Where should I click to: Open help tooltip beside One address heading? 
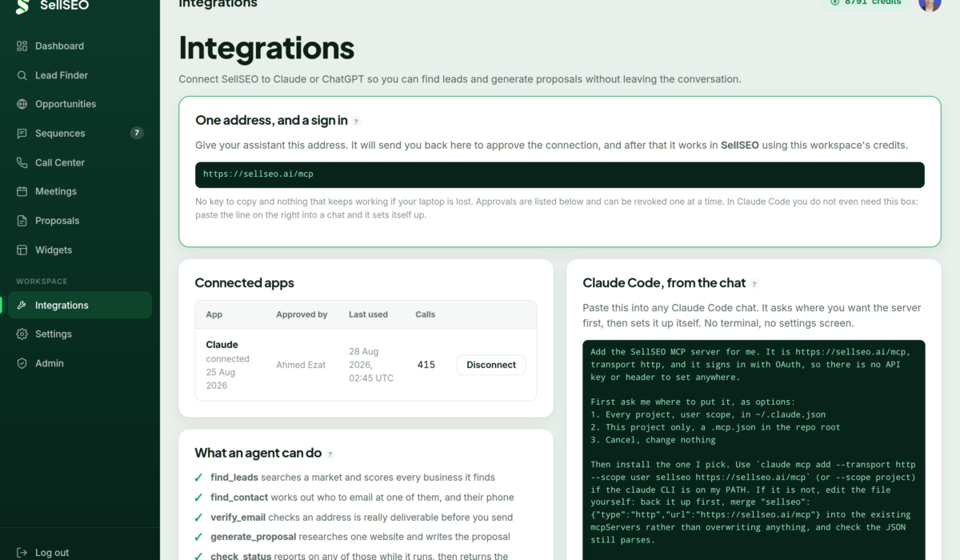point(356,122)
